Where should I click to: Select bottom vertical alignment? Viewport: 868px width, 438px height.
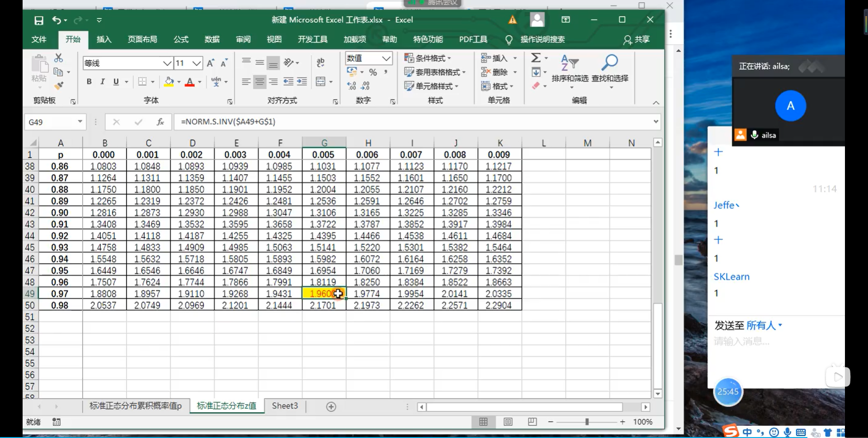(273, 63)
